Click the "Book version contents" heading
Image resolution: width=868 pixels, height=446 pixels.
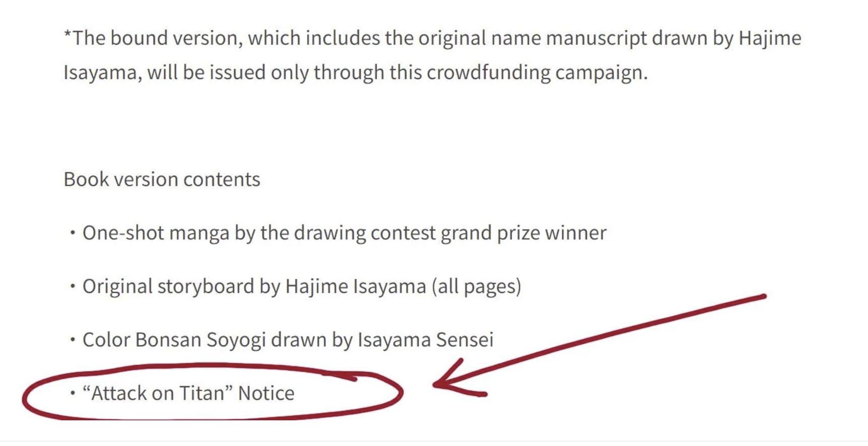point(162,179)
